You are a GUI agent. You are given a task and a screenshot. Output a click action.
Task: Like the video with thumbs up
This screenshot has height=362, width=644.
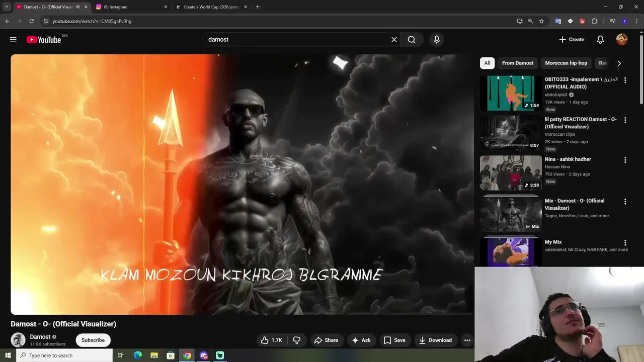tap(271, 340)
